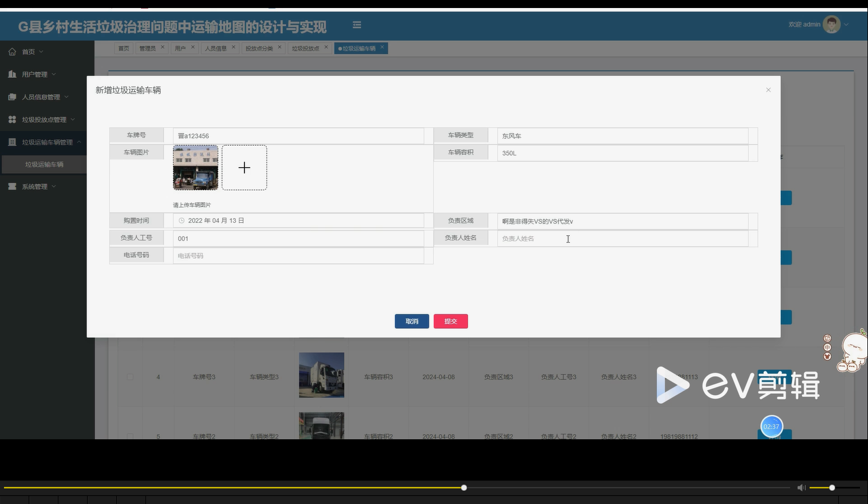Viewport: 868px width, 504px height.
Task: Click the plus box to upload vehicle image
Action: [244, 168]
